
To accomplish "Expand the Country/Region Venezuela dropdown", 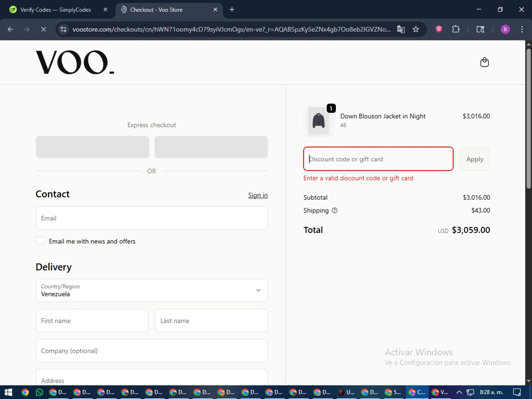I will coord(152,290).
